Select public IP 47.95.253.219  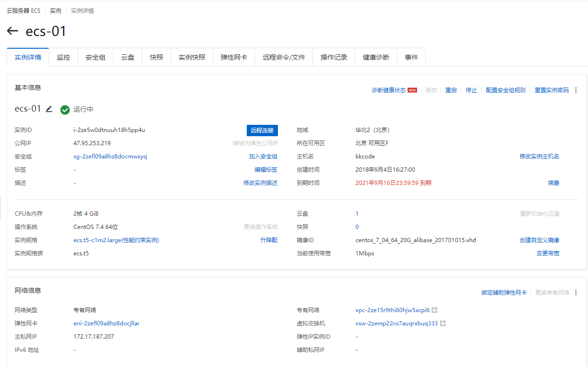[x=92, y=143]
